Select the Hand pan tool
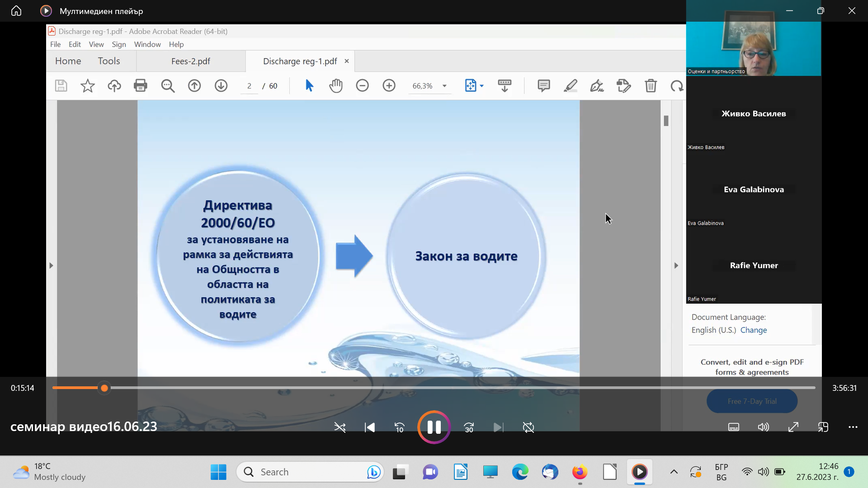 click(x=335, y=86)
